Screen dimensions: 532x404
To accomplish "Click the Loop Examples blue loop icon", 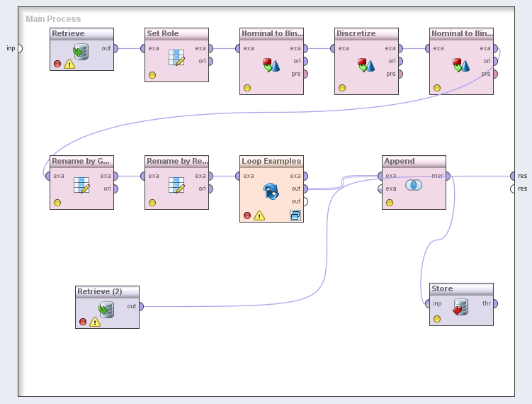I will tap(271, 190).
